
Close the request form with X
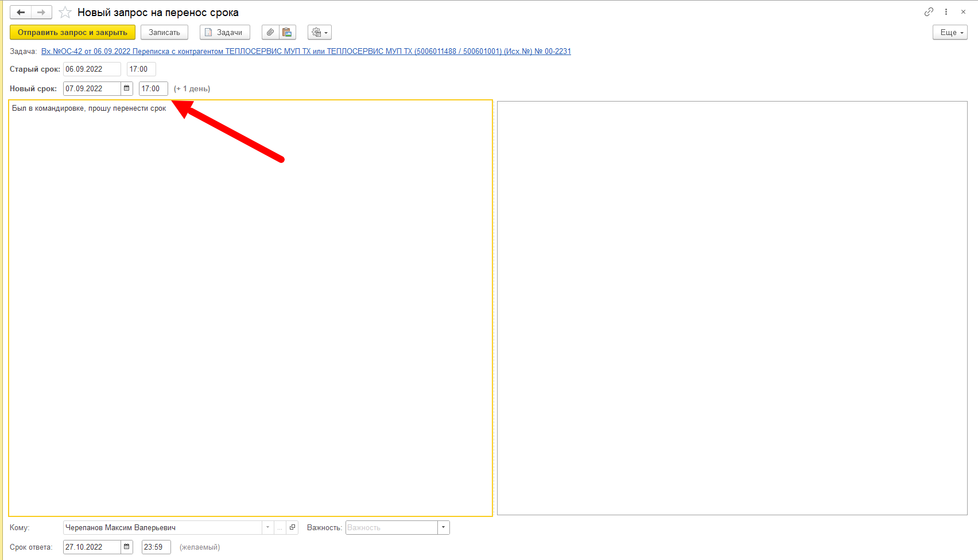coord(963,11)
